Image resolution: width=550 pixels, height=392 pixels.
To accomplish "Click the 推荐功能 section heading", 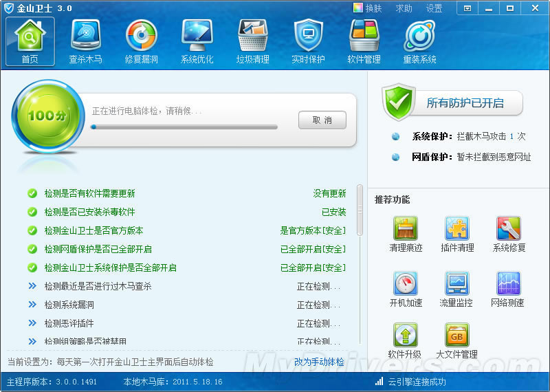I will pos(392,199).
